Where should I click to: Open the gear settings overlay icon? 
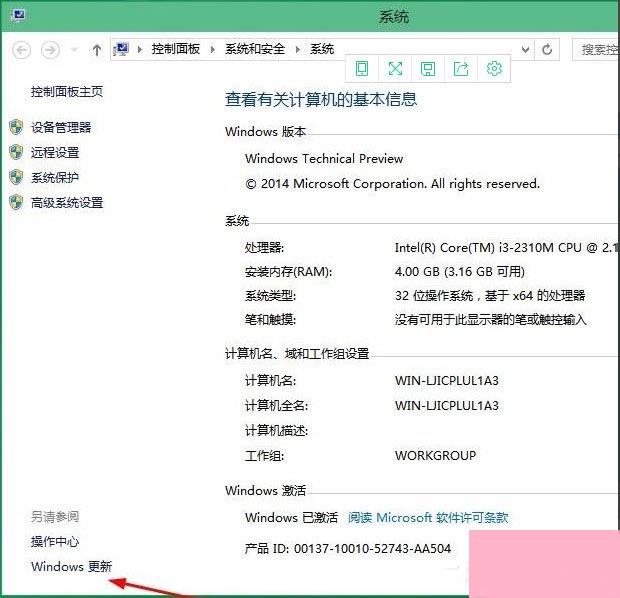coord(494,68)
